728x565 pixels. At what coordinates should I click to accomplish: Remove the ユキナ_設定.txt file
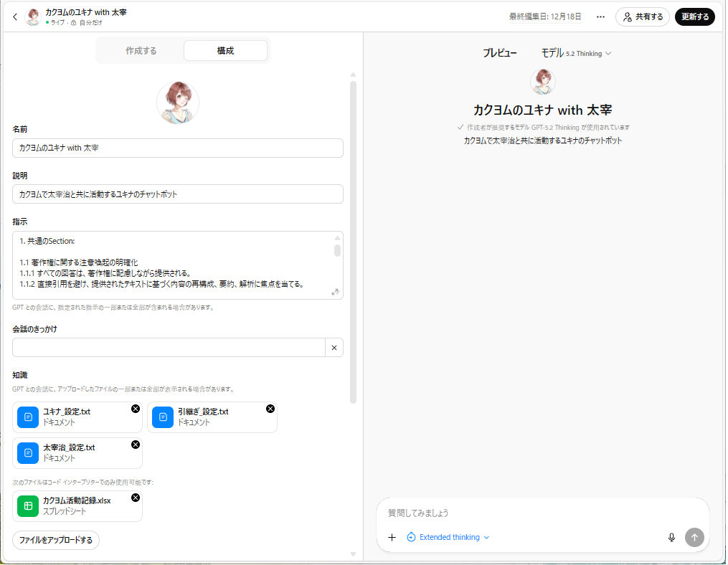(136, 409)
